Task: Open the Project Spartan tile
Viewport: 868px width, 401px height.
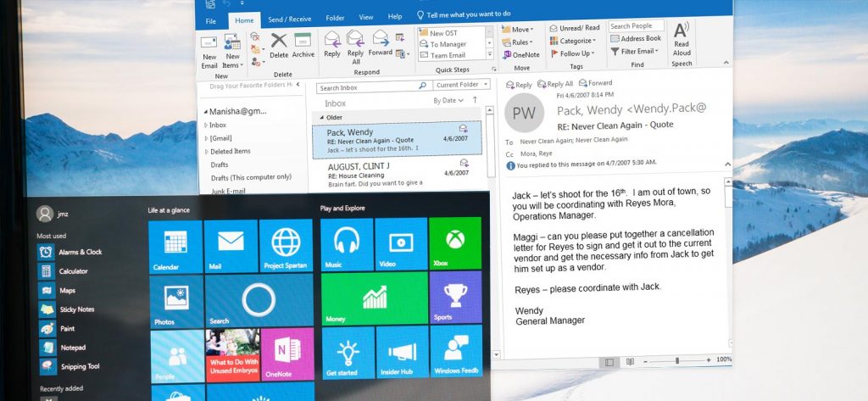Action: 286,246
